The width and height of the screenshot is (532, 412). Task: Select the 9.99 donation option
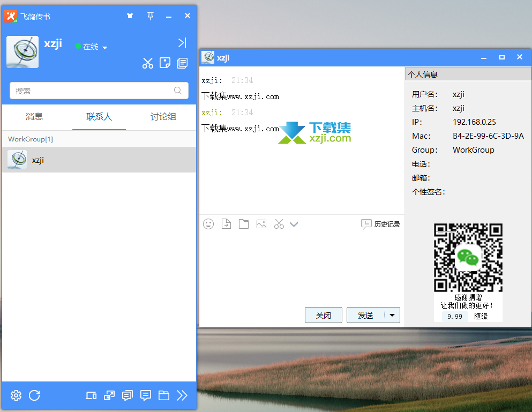(x=455, y=316)
